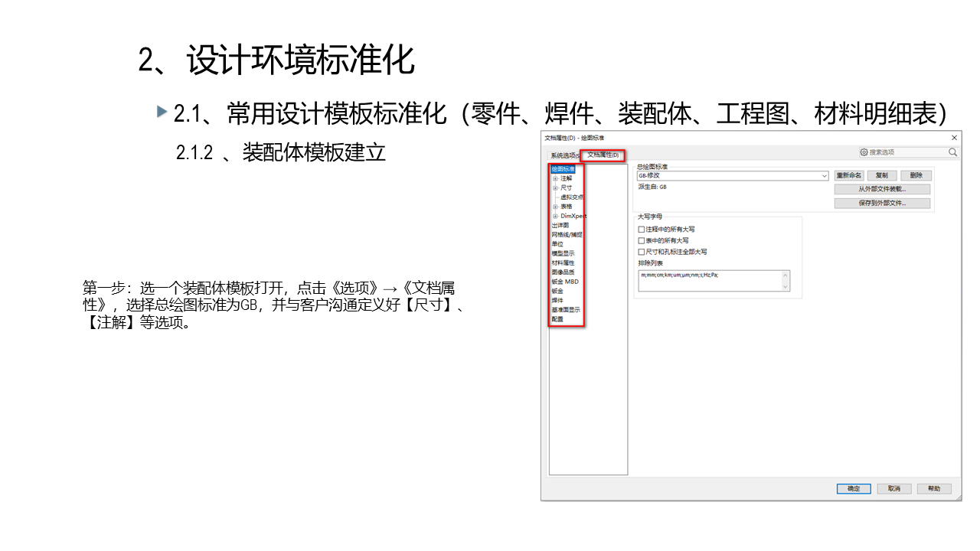Check the 表中的所有大写 option
The height and width of the screenshot is (551, 980).
642,240
